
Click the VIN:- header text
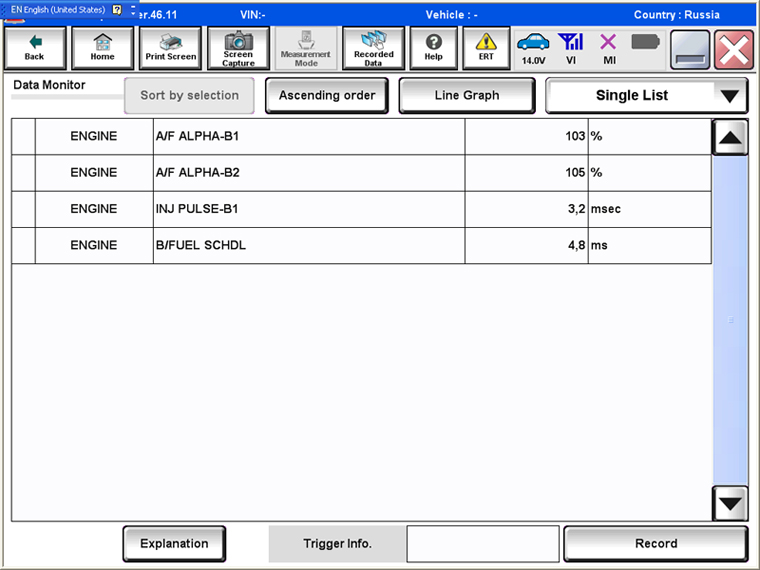[253, 15]
